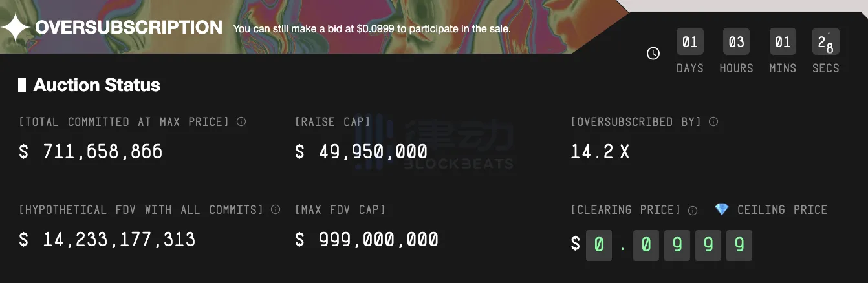The height and width of the screenshot is (283, 868).
Task: Click the 14.2 X oversubscribed value
Action: pos(600,152)
